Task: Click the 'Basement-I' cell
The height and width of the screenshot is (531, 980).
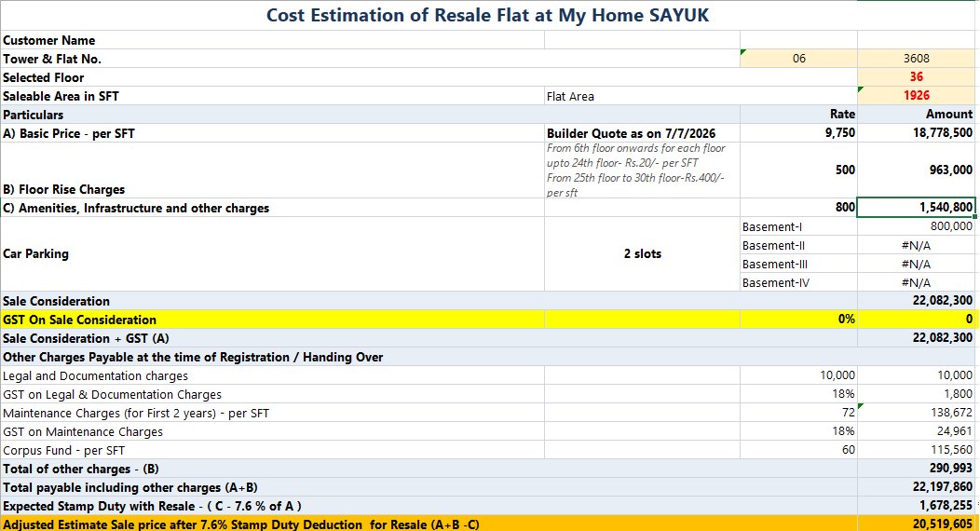Action: pyautogui.click(x=798, y=226)
